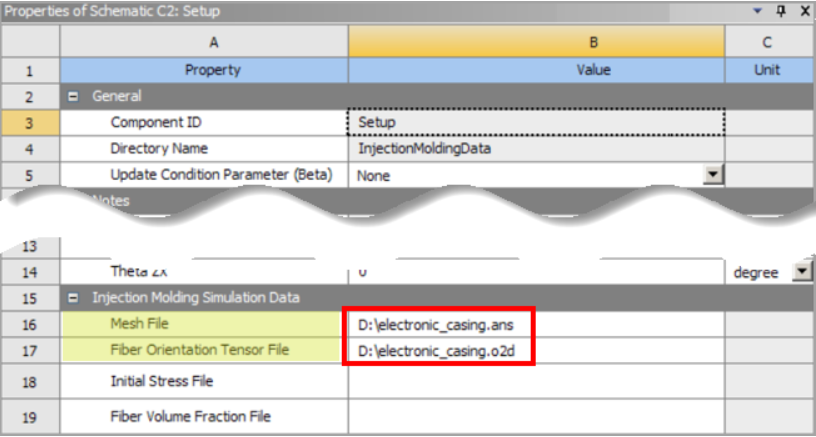Open the degree unit dropdown
Viewport: 816px width, 437px height.
800,272
